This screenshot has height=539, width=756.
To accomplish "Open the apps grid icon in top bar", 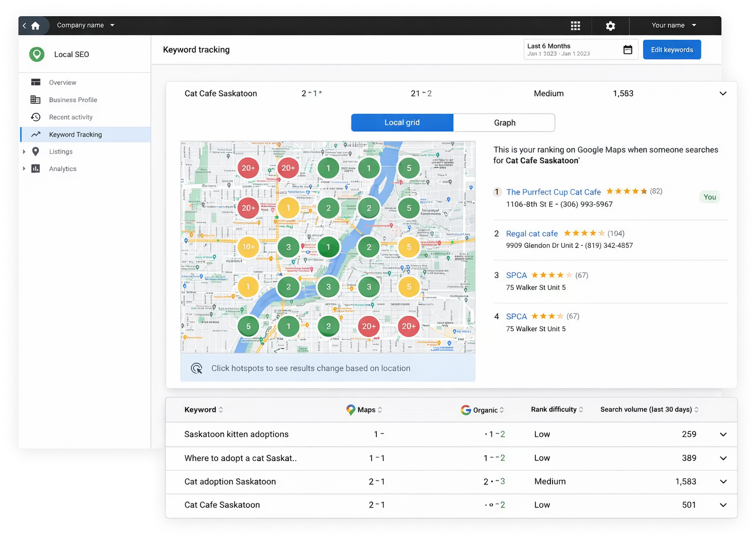I will (x=576, y=25).
